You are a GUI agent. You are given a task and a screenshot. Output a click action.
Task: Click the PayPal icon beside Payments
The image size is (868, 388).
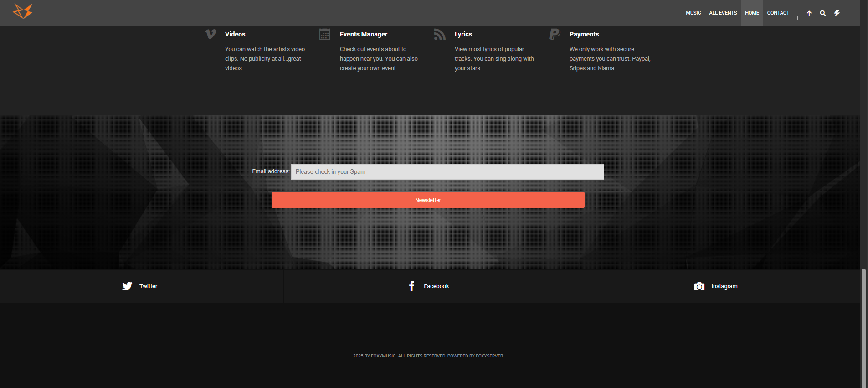point(555,34)
